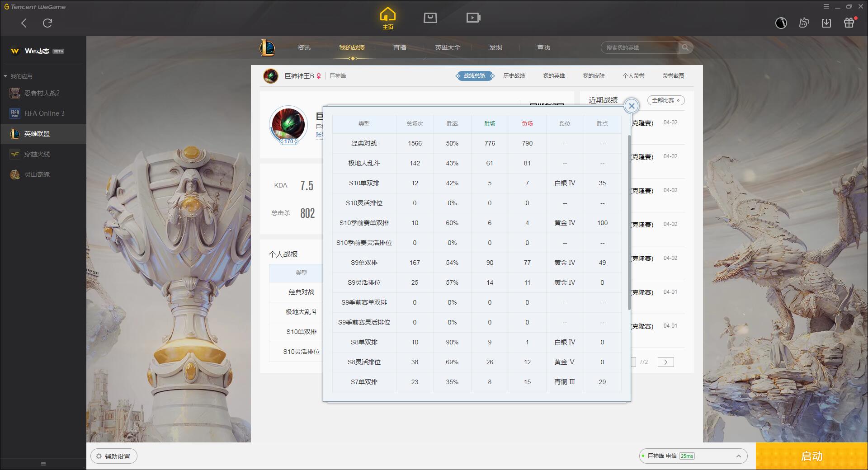Image resolution: width=868 pixels, height=470 pixels.
Task: Click the S8灵活排位 row in popup
Action: [x=477, y=362]
